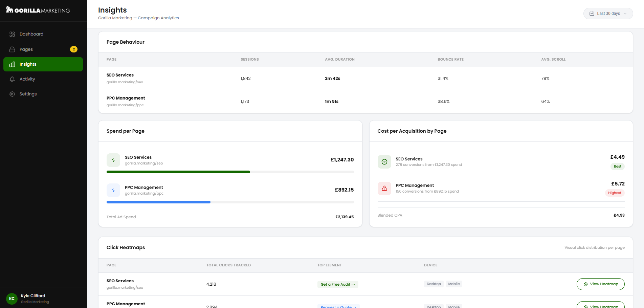This screenshot has width=644, height=308.
Task: Click the KC user avatar
Action: 12,299
